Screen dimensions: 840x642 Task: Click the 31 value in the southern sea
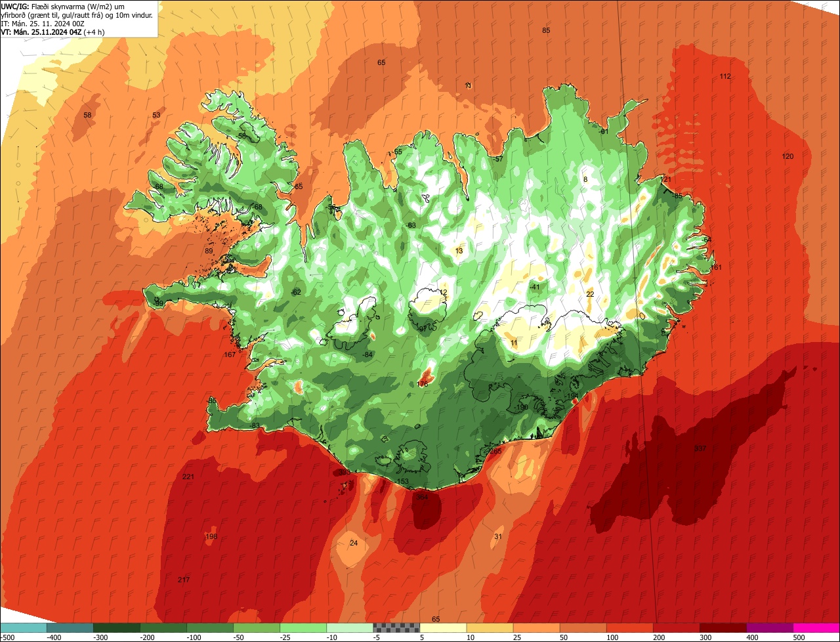pos(498,536)
